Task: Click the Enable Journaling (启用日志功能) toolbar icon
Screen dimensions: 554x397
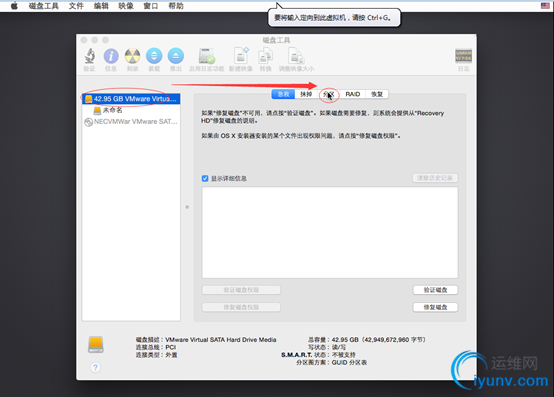Action: coord(207,56)
